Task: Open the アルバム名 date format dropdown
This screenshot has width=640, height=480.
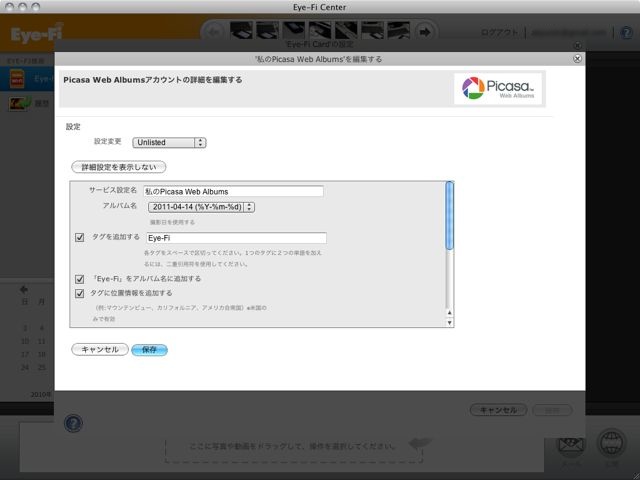Action: tap(201, 207)
